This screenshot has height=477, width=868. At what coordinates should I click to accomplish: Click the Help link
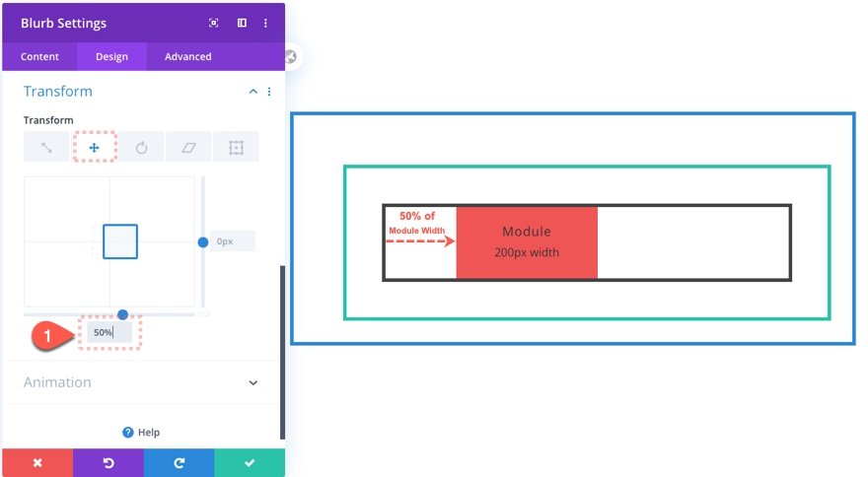pos(141,433)
